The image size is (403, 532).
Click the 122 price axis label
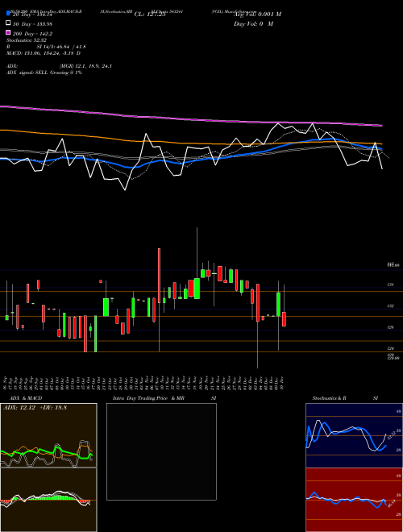(390, 306)
